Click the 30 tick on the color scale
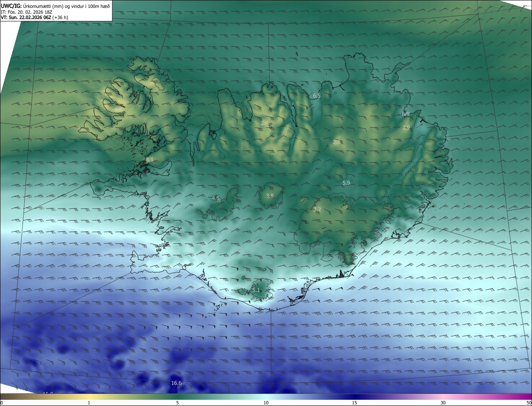 tap(443, 403)
